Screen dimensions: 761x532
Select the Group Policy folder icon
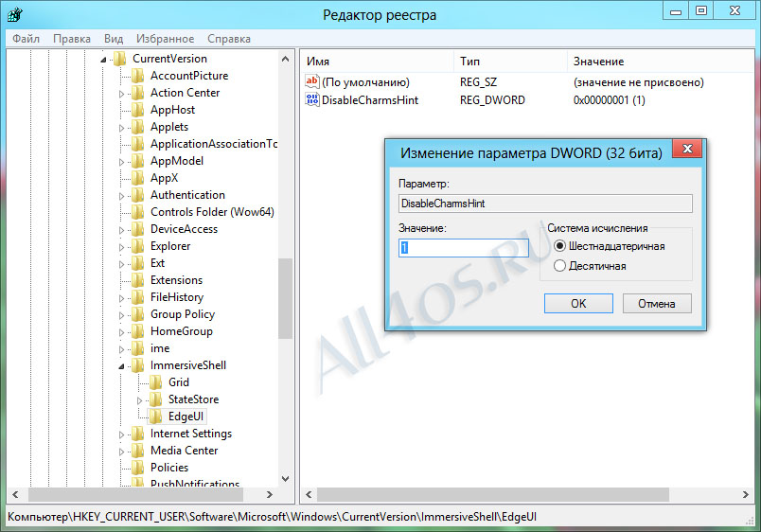[138, 314]
